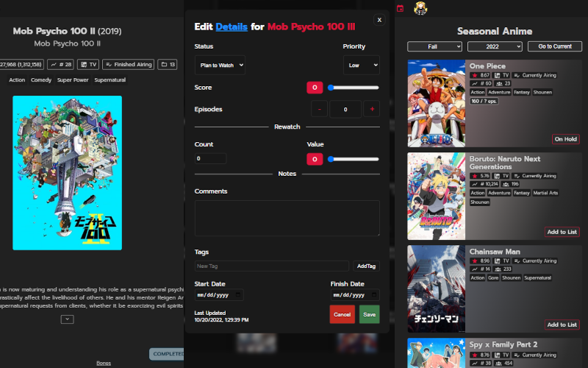The image size is (588, 368).
Task: Open the user avatar profile icon
Action: pyautogui.click(x=421, y=9)
